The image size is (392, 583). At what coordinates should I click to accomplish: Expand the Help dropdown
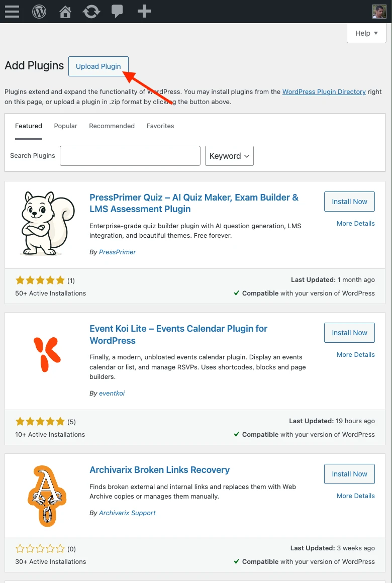point(366,33)
